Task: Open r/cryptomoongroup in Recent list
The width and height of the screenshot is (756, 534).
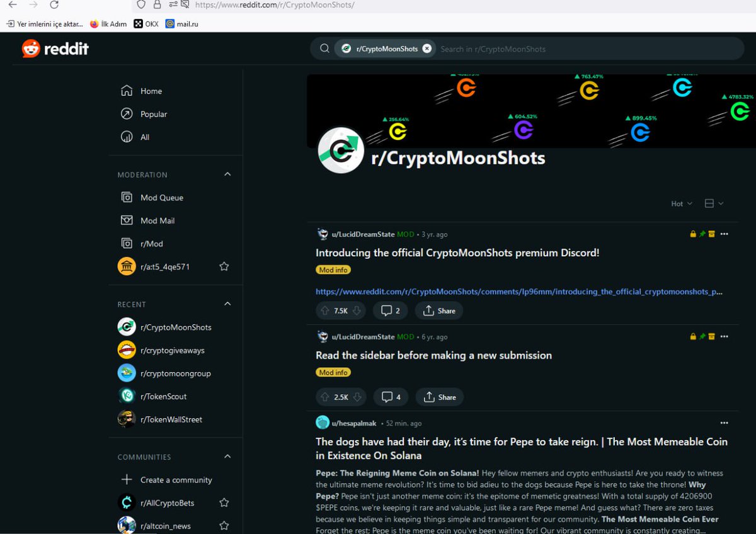Action: tap(176, 373)
